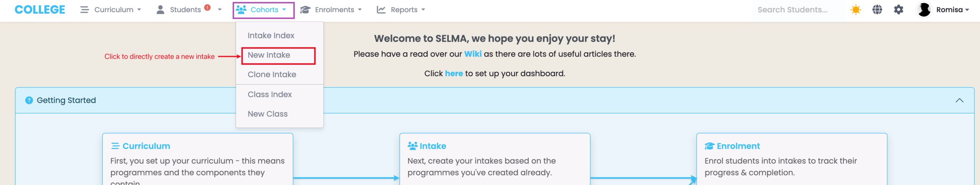Viewport: 980px width, 185px height.
Task: Toggle the sun light-mode icon
Action: point(856,10)
